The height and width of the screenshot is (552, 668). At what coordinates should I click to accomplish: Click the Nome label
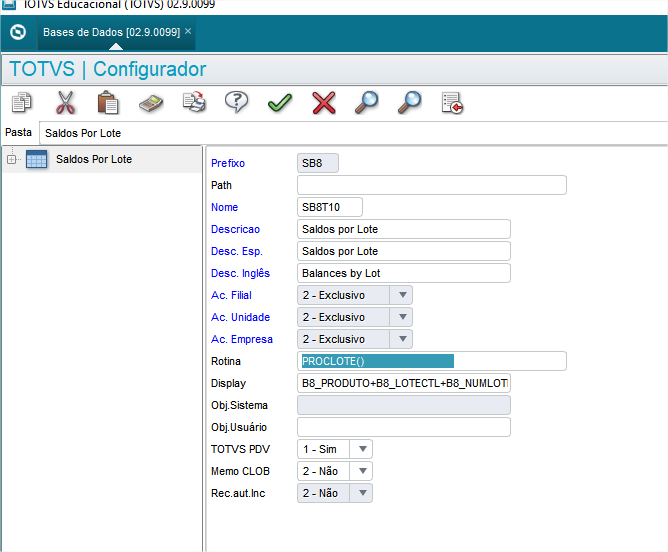tap(225, 207)
